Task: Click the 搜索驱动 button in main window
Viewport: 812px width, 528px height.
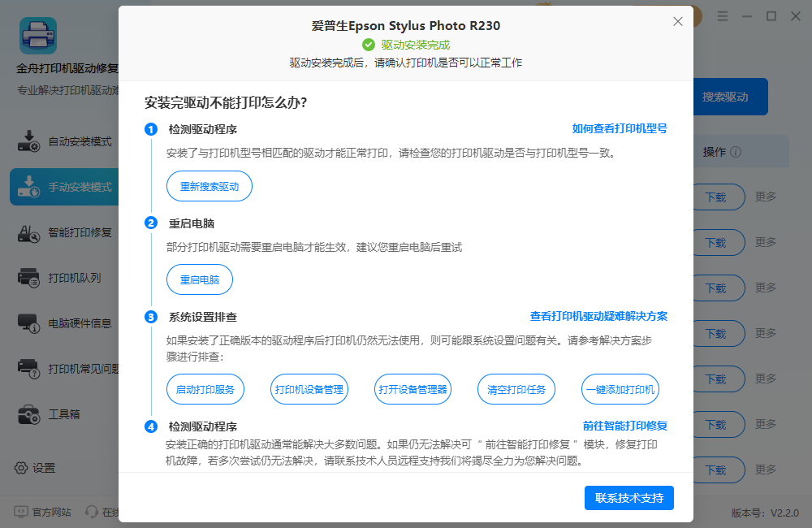Action: tap(730, 97)
